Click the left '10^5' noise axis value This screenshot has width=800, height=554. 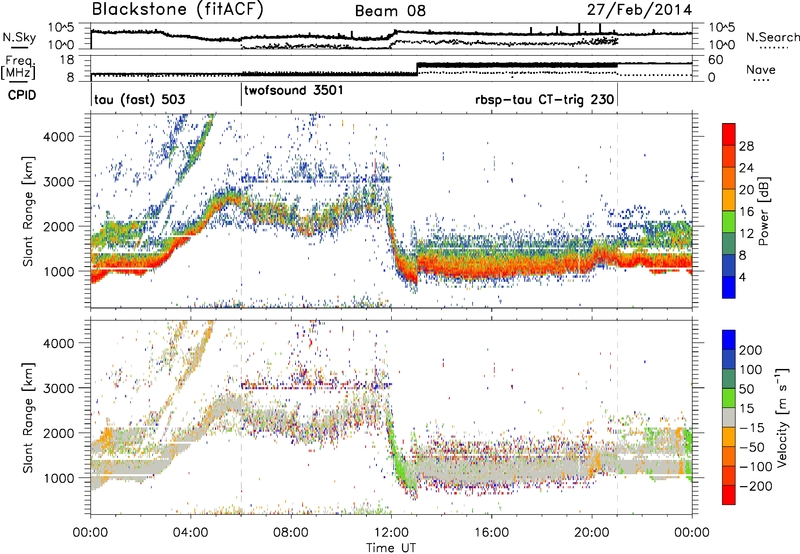pyautogui.click(x=61, y=27)
